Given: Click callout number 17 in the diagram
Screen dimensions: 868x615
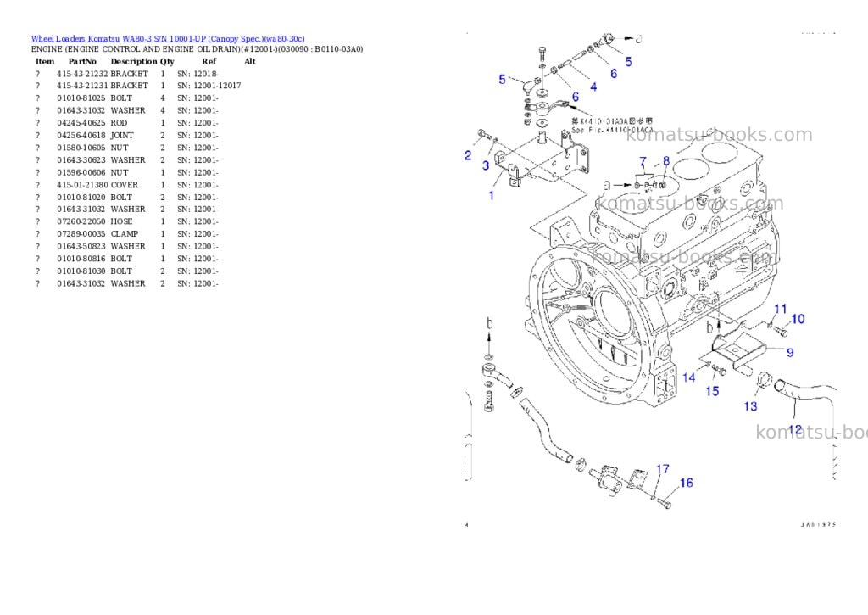Looking at the screenshot, I should coord(663,469).
